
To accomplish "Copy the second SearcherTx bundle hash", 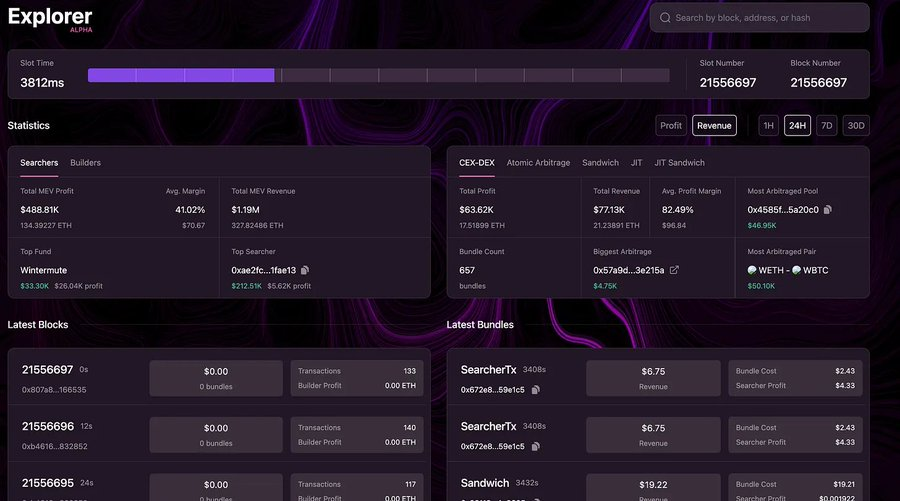I will tap(536, 446).
